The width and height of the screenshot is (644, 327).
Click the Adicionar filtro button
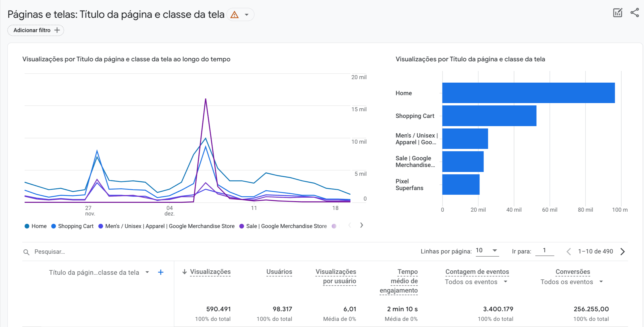(36, 30)
